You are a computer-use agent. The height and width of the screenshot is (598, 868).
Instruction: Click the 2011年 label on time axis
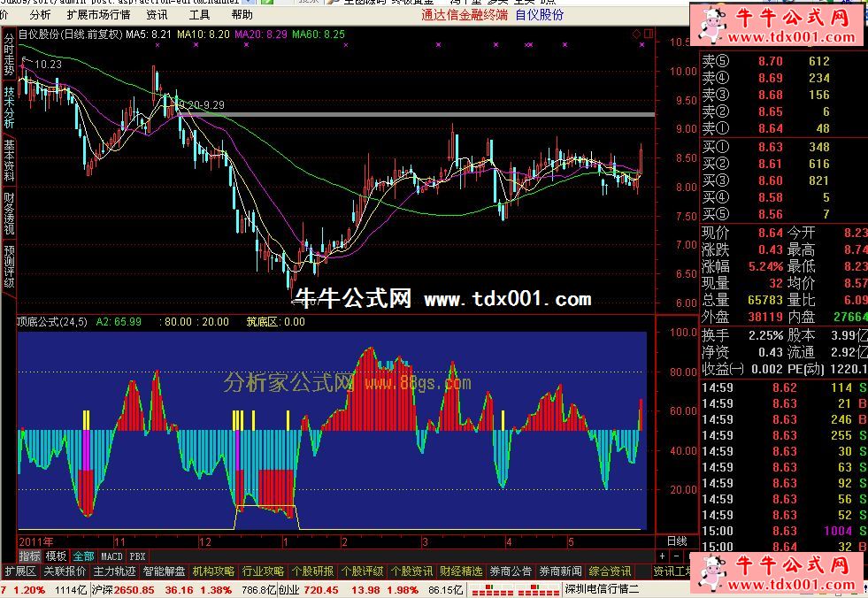[x=36, y=541]
